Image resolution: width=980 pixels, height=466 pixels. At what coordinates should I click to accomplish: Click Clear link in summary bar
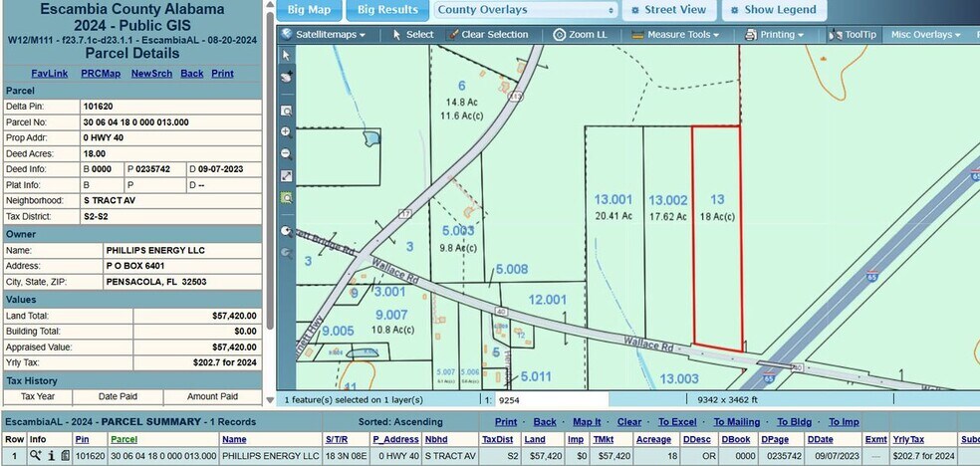pos(629,422)
